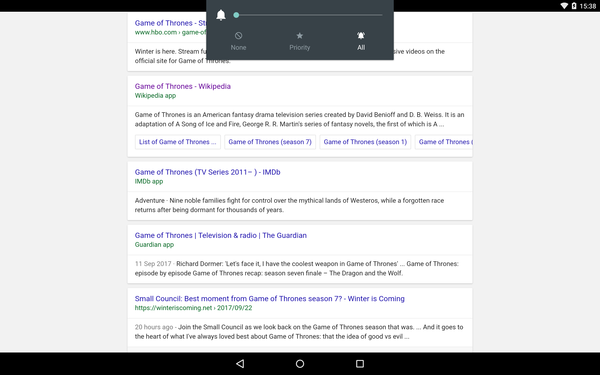Click the IMDb Adventure description snippet
This screenshot has height=375, width=600.
(289, 205)
